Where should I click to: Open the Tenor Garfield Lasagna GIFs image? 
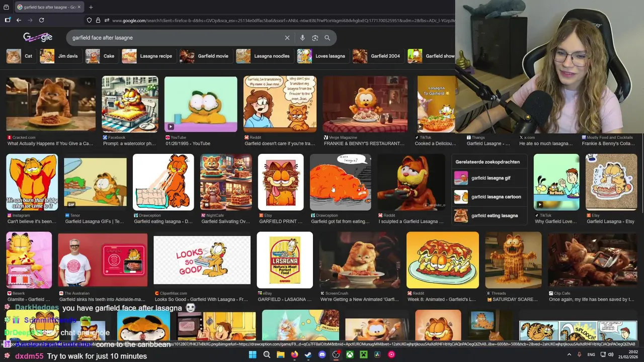click(x=95, y=182)
